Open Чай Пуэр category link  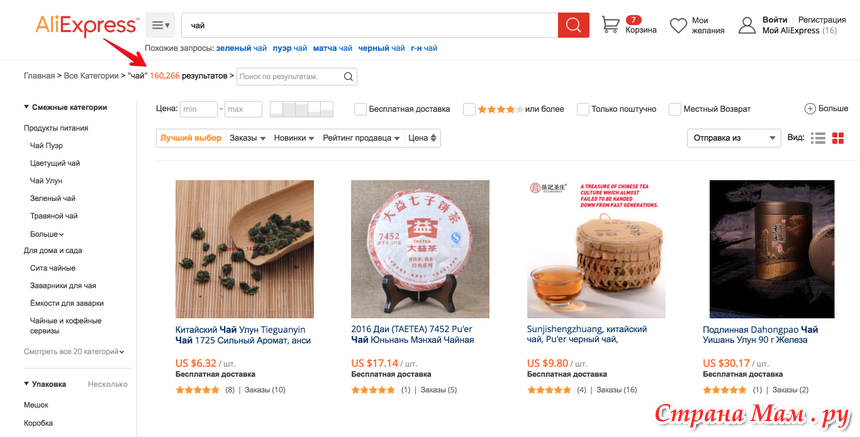46,146
